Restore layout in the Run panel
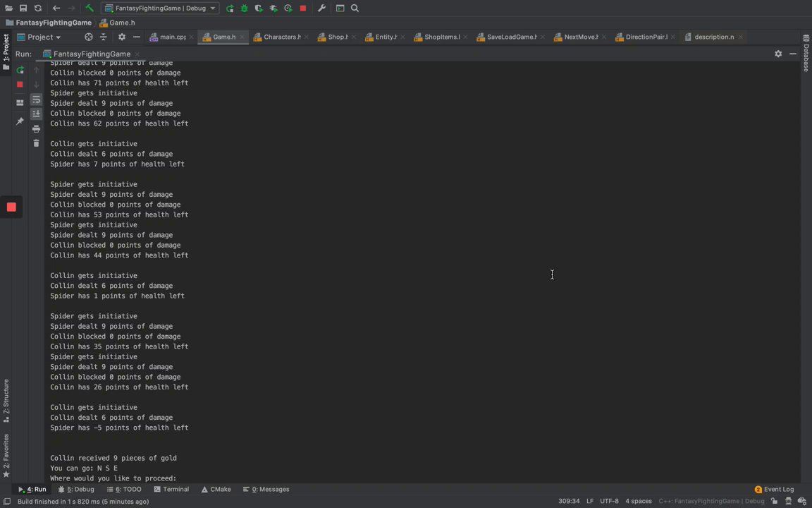The image size is (812, 508). tap(20, 102)
